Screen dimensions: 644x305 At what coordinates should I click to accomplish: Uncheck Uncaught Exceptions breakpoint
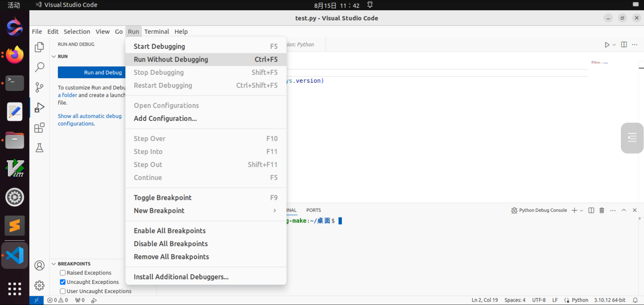click(x=63, y=282)
